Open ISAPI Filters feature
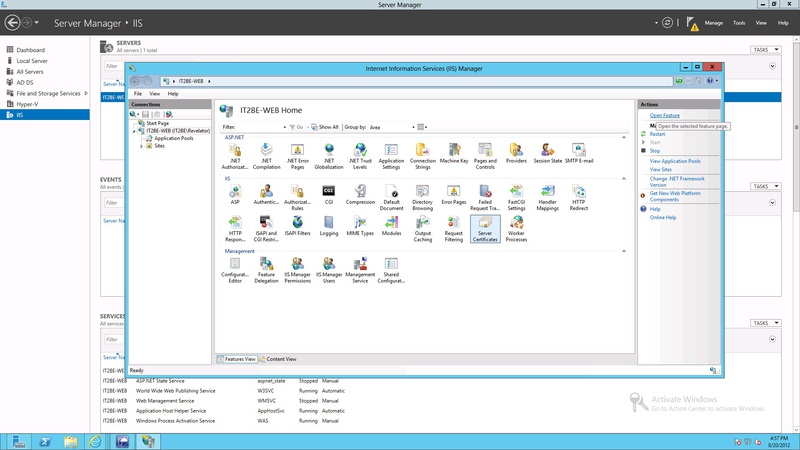The image size is (800, 450). coord(297,226)
